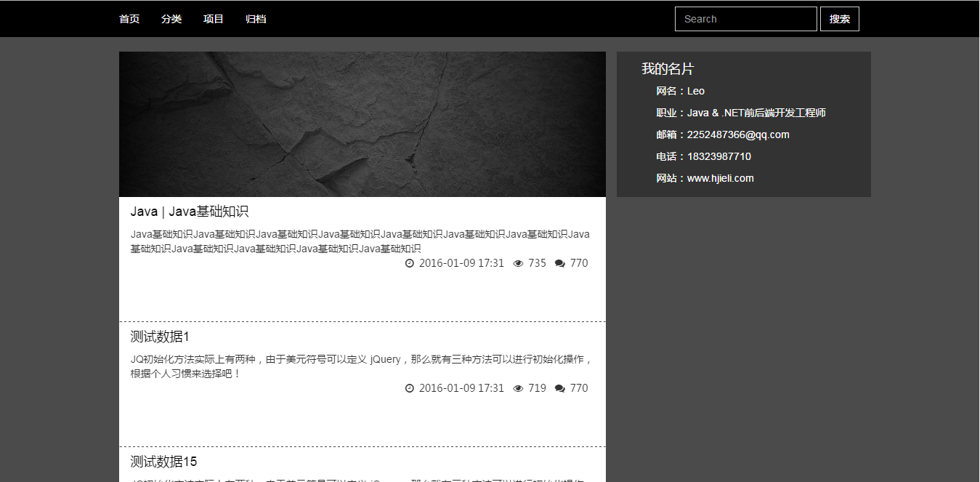980x482 pixels.
Task: Click clock icon on Java基础知识 post
Action: (409, 263)
